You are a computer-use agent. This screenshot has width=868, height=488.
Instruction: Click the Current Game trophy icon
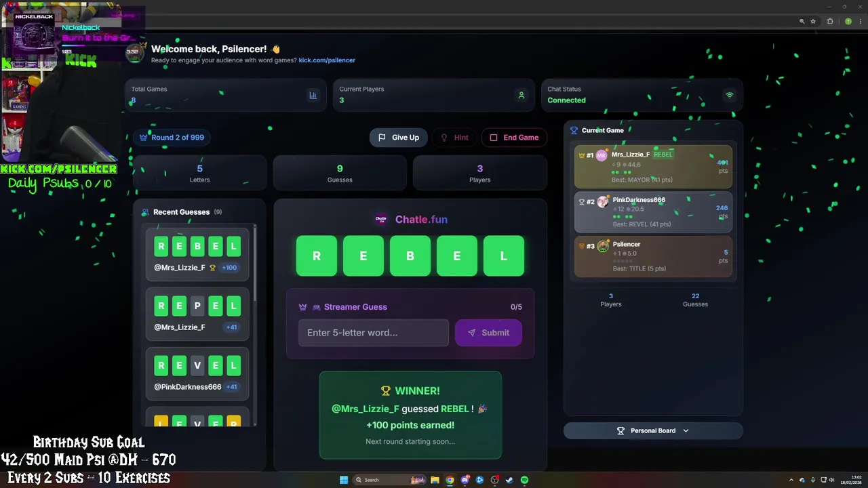[x=574, y=130]
